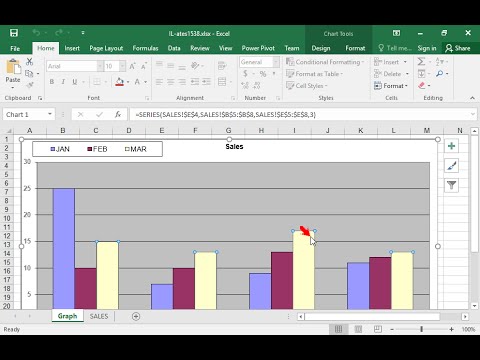Click the zoom slider handle
The width and height of the screenshot is (480, 360).
pyautogui.click(x=422, y=329)
